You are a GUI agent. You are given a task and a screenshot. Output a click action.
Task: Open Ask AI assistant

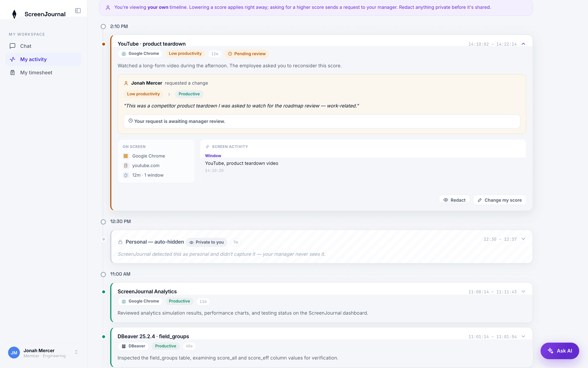[560, 351]
